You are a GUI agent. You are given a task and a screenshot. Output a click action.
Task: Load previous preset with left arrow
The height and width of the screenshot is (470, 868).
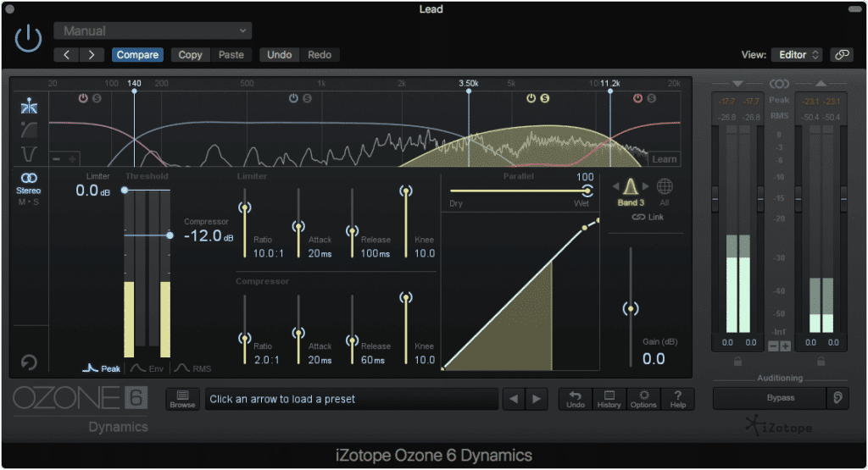pyautogui.click(x=514, y=399)
